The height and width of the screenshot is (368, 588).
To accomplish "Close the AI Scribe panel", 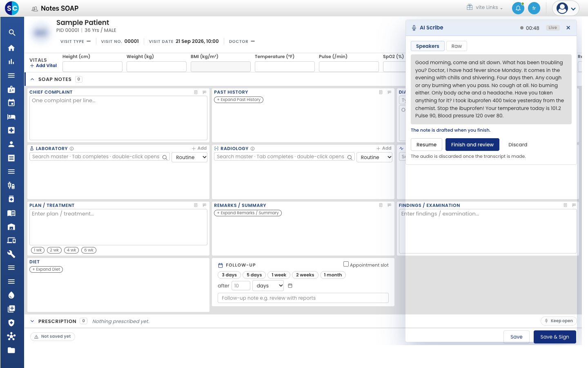I will click(x=568, y=28).
